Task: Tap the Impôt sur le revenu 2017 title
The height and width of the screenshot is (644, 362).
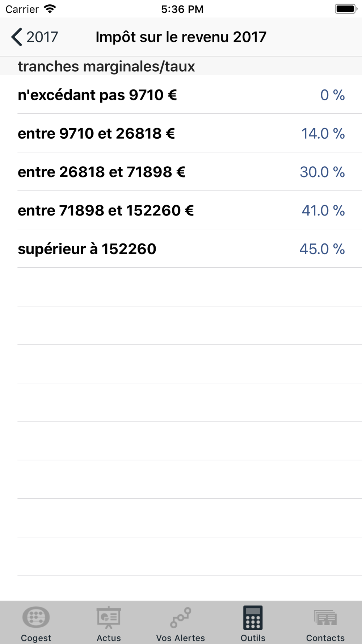Action: coord(181,37)
